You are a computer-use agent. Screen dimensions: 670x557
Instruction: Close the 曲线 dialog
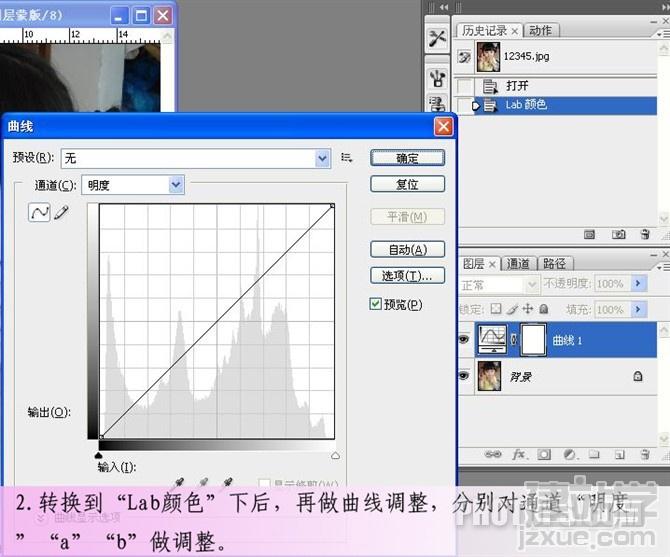444,126
